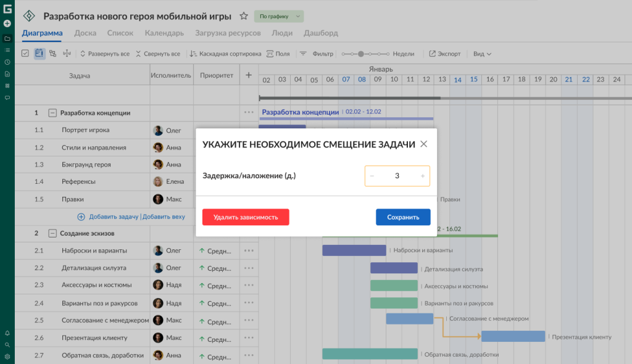Click Сохранить in the offset dialog
632x364 pixels.
point(402,217)
